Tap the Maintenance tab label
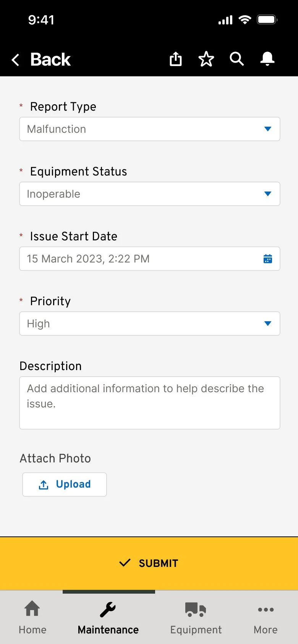 point(108,630)
